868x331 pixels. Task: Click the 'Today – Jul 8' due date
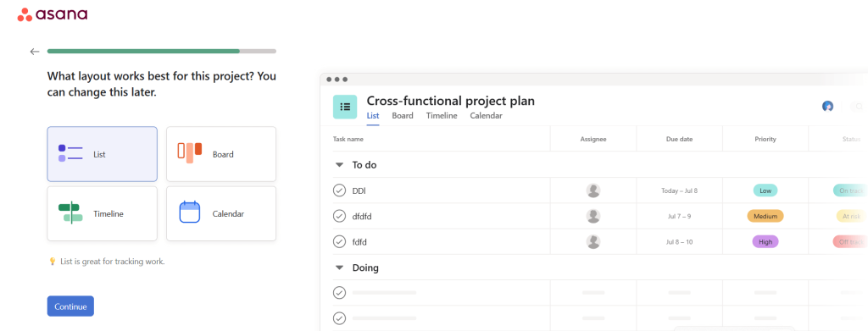(679, 190)
